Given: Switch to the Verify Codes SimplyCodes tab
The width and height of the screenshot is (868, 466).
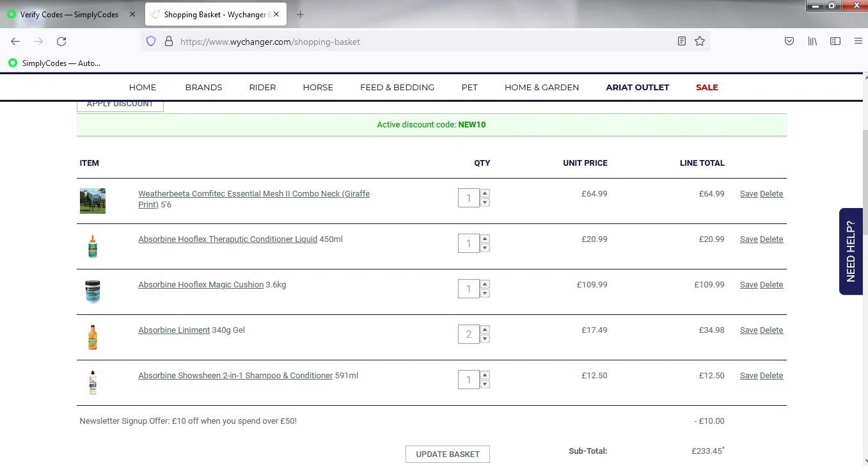Looking at the screenshot, I should (69, 15).
